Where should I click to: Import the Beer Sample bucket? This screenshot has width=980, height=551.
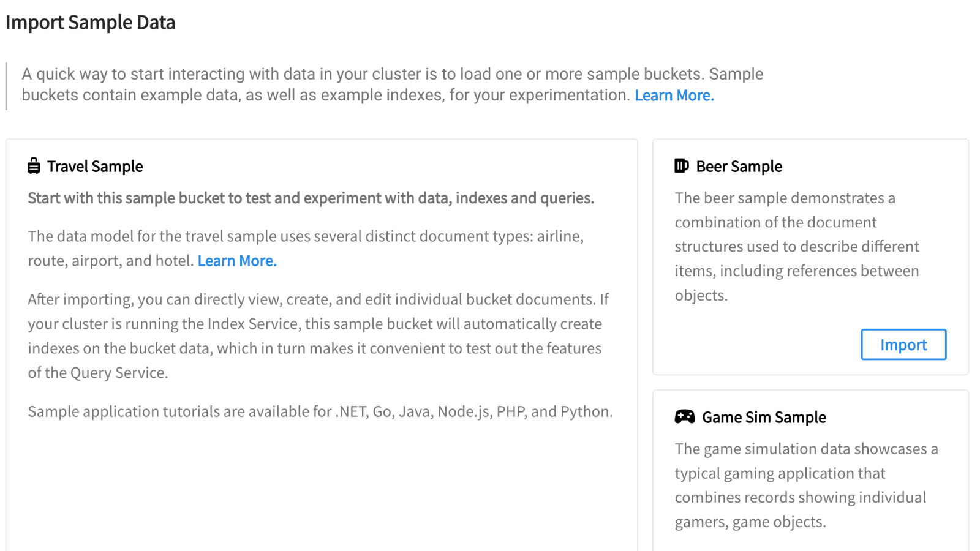pos(903,345)
